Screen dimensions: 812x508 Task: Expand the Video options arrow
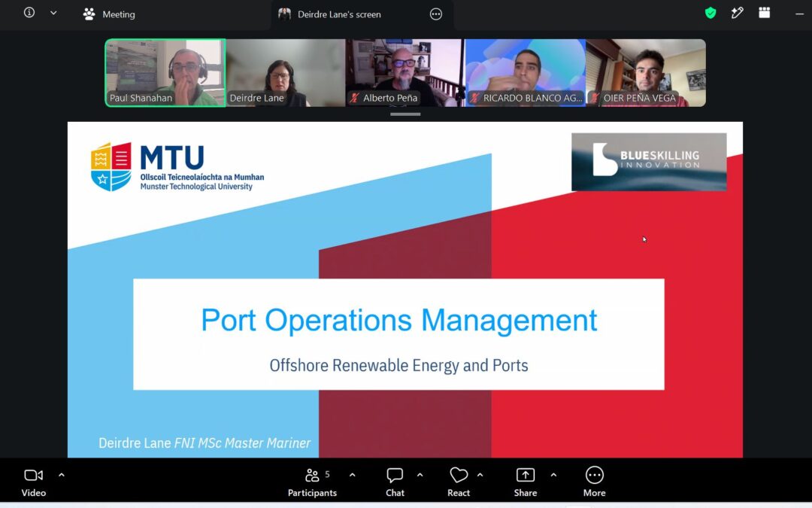pos(62,475)
